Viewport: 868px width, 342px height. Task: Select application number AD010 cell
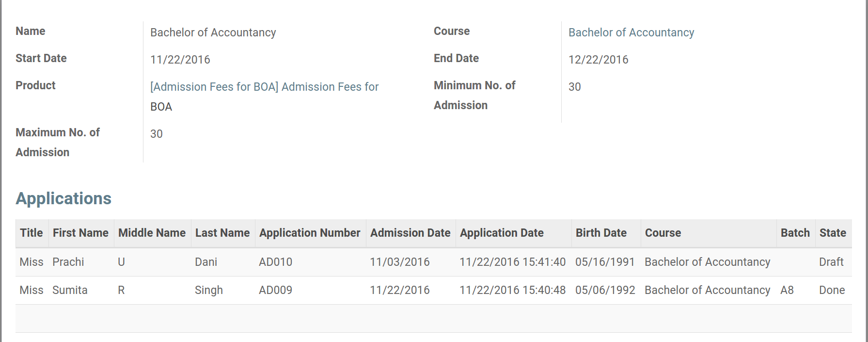click(275, 262)
